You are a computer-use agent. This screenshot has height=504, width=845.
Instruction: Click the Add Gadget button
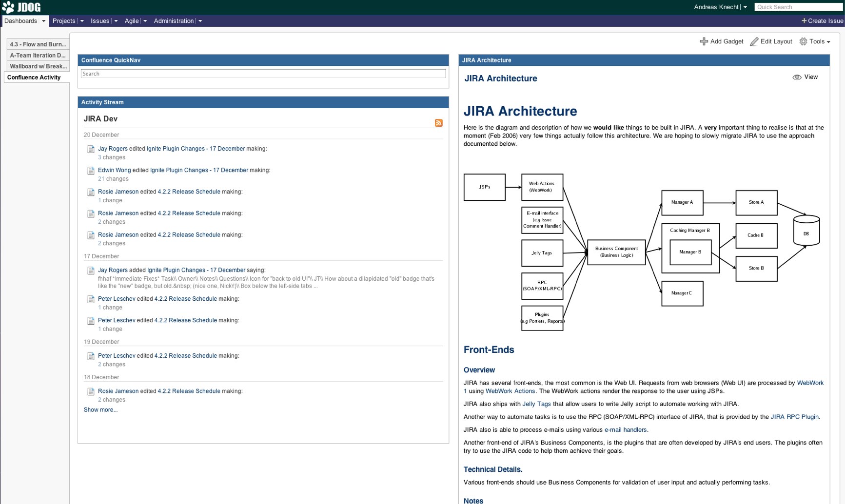tap(722, 41)
